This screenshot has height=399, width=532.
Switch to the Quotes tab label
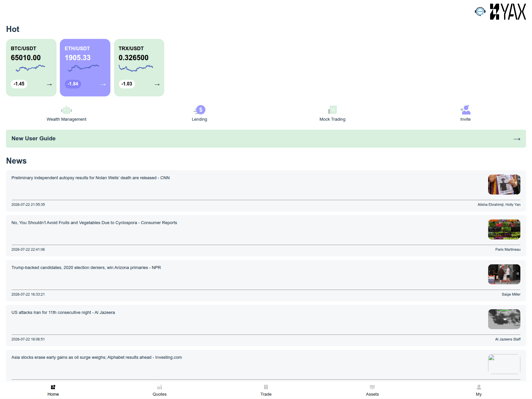pos(160,394)
